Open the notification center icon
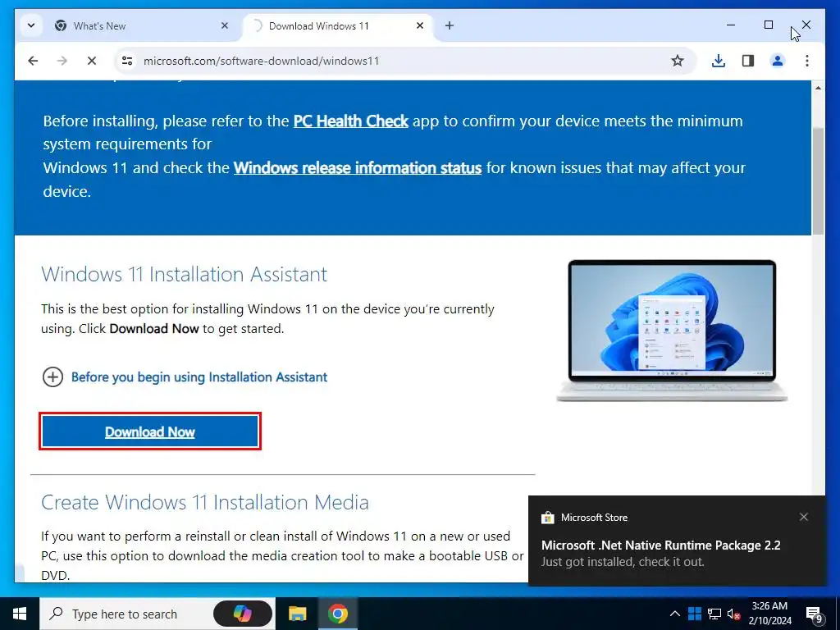 tap(815, 615)
